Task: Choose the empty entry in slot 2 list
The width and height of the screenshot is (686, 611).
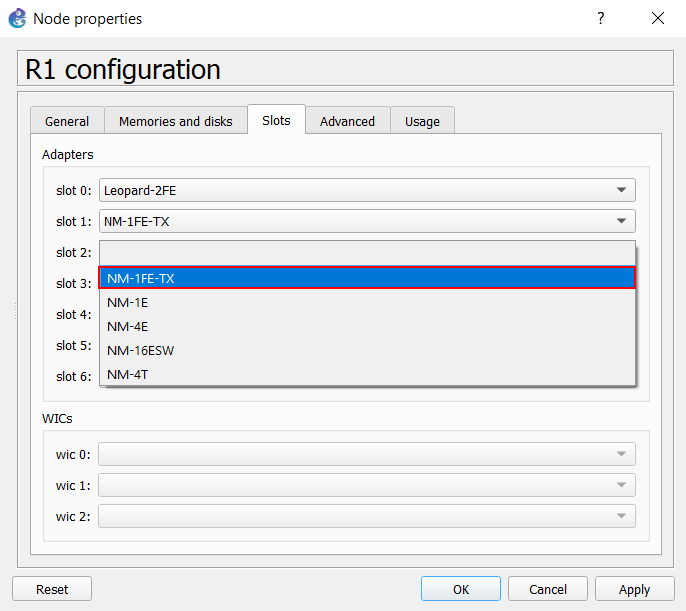Action: (367, 253)
